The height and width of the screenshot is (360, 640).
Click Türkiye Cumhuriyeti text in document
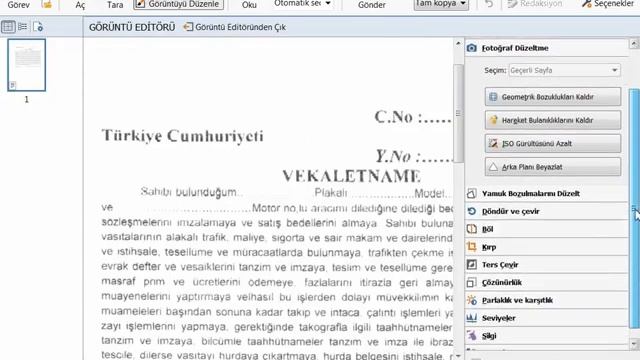tap(182, 136)
